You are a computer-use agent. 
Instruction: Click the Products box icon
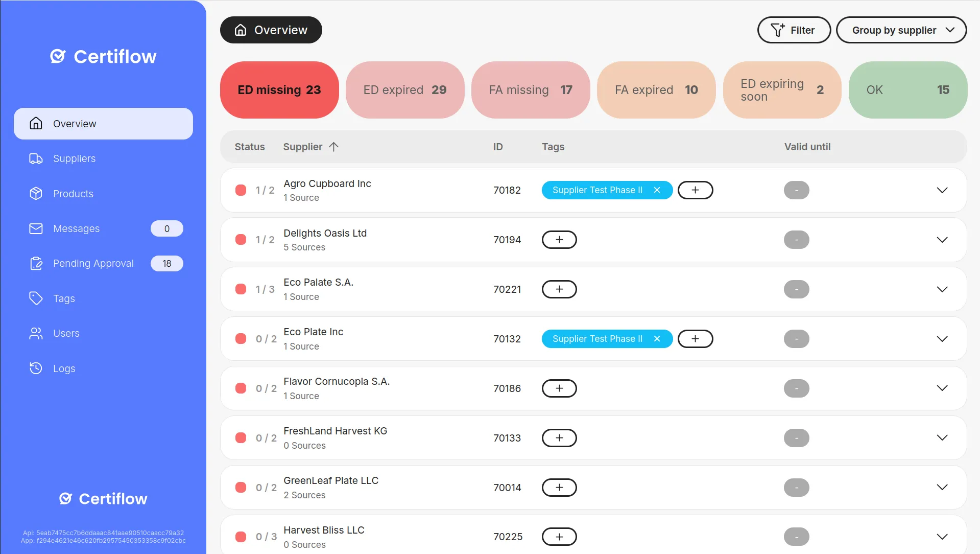36,194
